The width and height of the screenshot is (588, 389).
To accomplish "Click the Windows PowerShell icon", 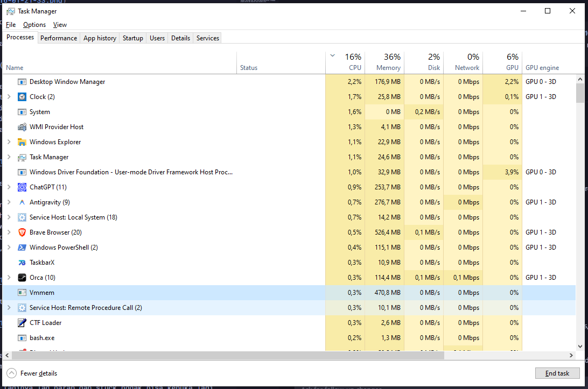I will [x=22, y=247].
